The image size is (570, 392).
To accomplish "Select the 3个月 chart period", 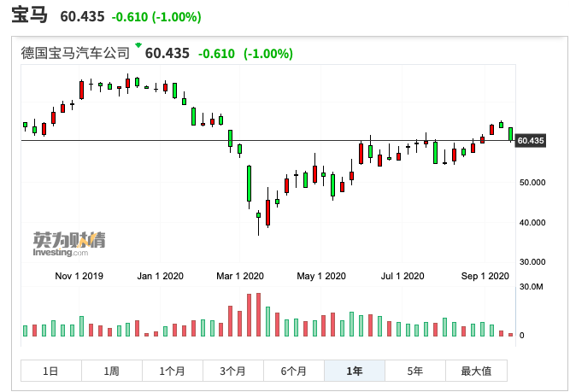I will point(233,371).
